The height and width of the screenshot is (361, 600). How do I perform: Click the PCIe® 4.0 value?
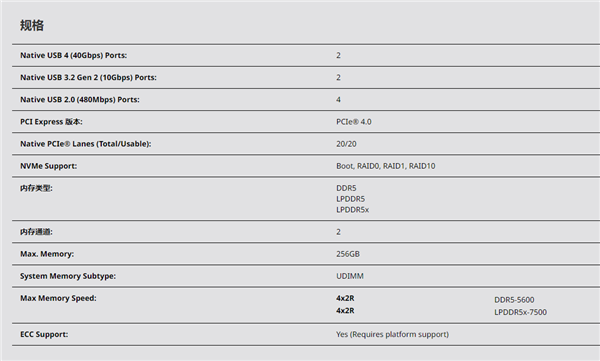click(354, 122)
